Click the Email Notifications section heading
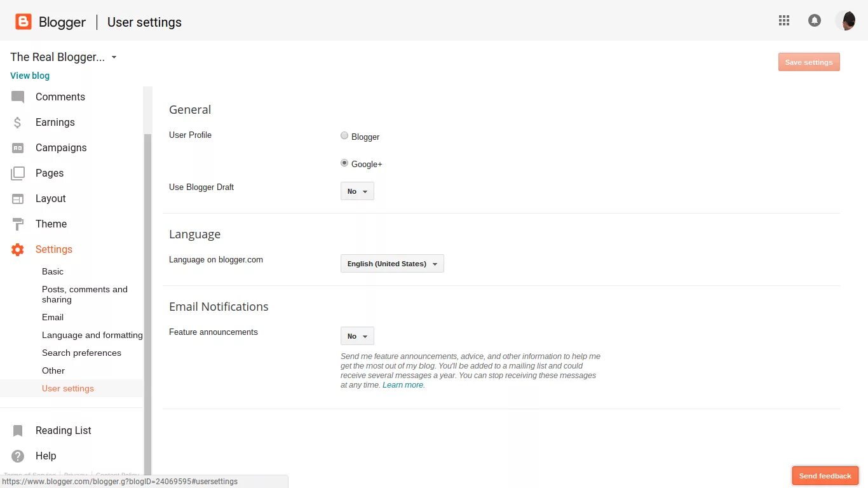Screen dimensions: 868x488 219,307
